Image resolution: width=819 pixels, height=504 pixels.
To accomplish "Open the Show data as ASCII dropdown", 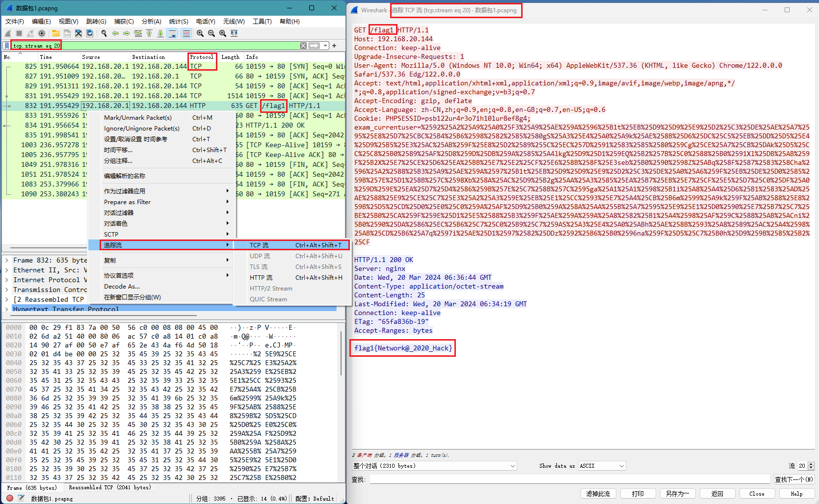I will click(602, 466).
